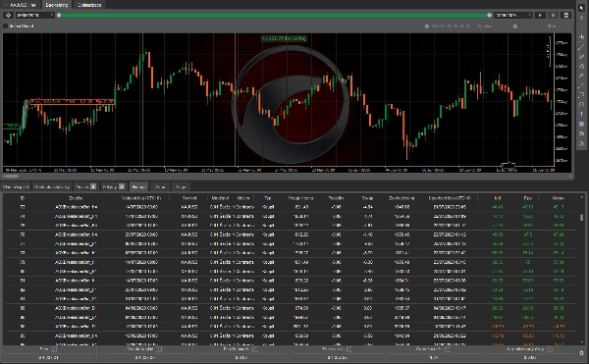Click the visual mode progress slider handle
This screenshot has width=589, height=364.
pos(427,26)
